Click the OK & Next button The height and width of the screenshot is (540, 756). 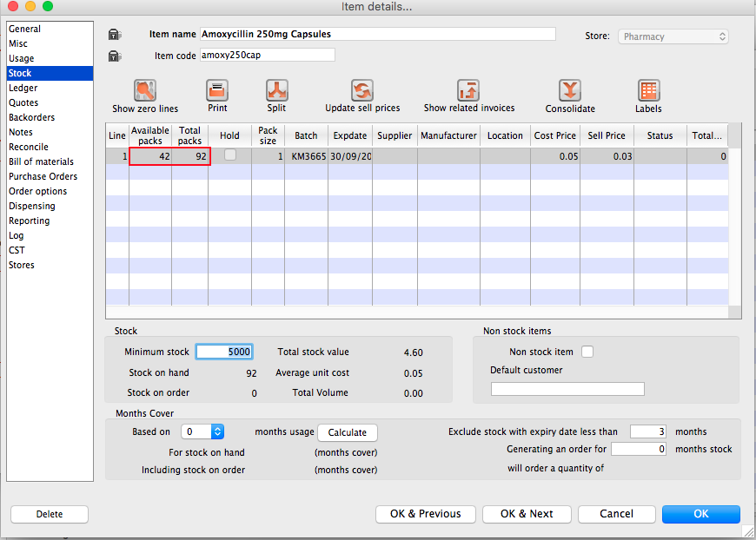click(527, 514)
